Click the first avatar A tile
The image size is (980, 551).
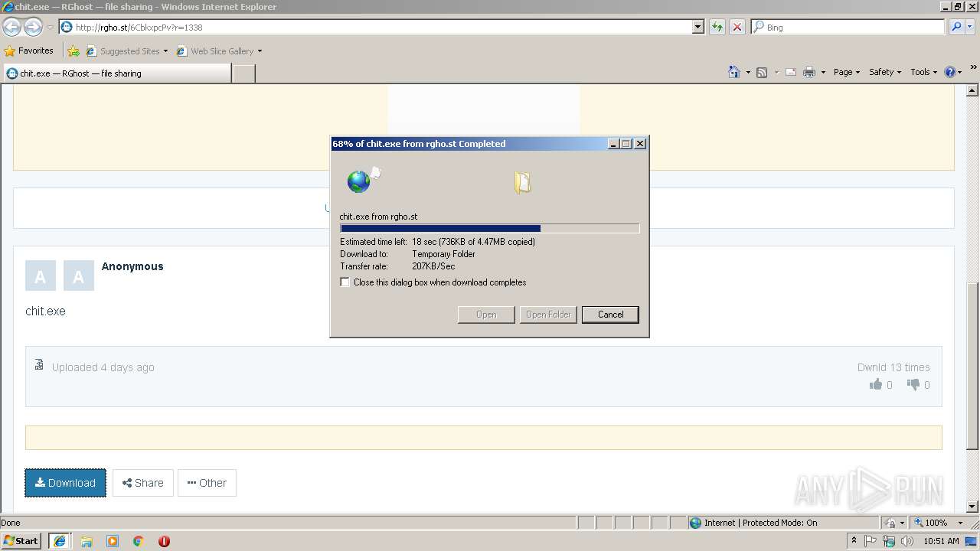(41, 275)
